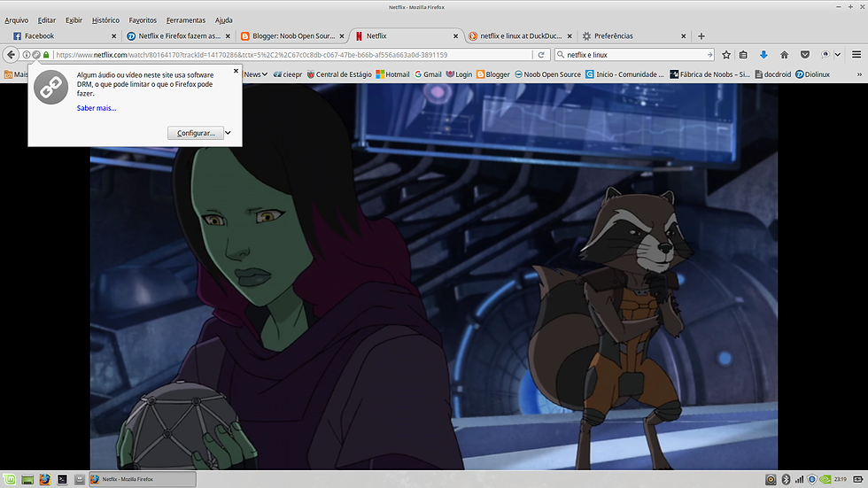
Task: Go back with the browser back arrow
Action: pos(11,55)
